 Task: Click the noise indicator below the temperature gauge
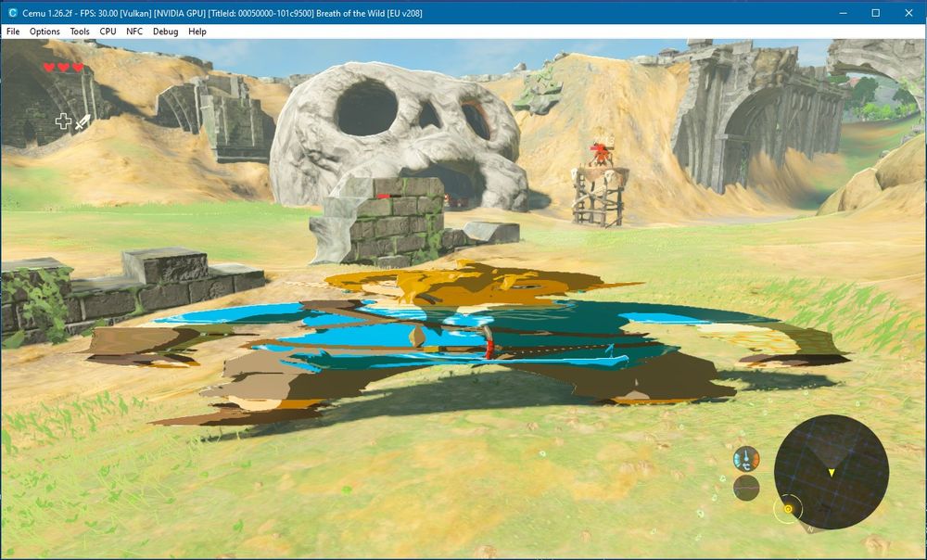click(x=746, y=488)
